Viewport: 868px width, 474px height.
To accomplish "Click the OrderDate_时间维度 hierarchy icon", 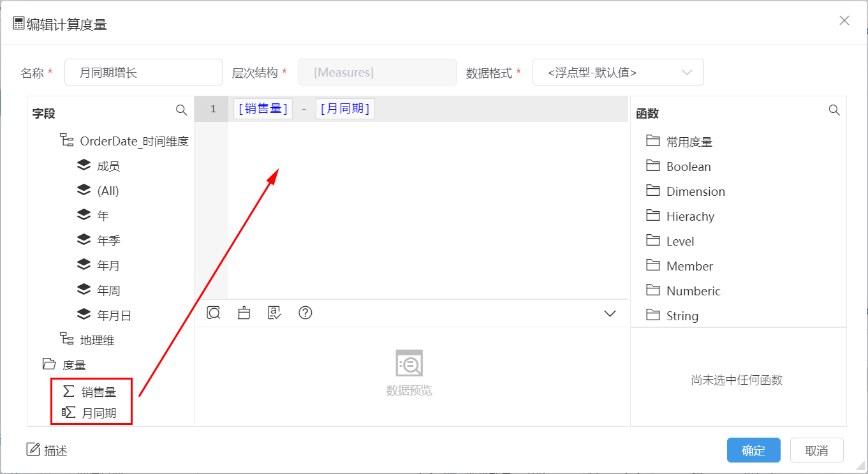I will pyautogui.click(x=67, y=140).
